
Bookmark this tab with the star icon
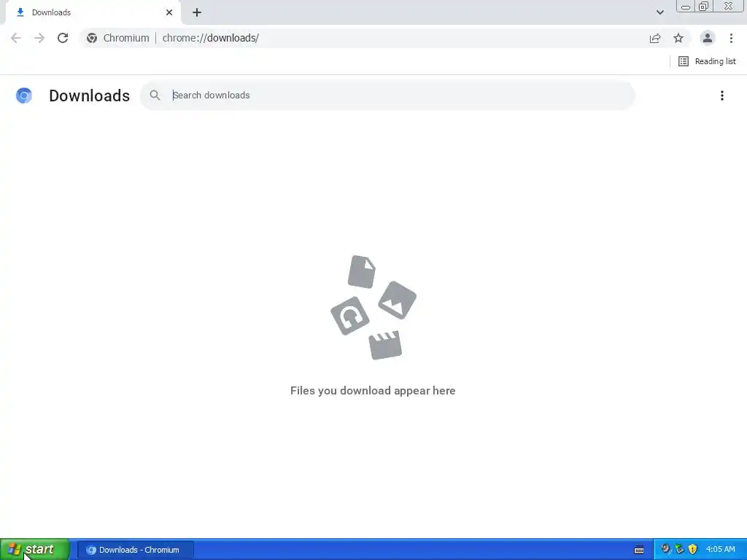pyautogui.click(x=678, y=38)
